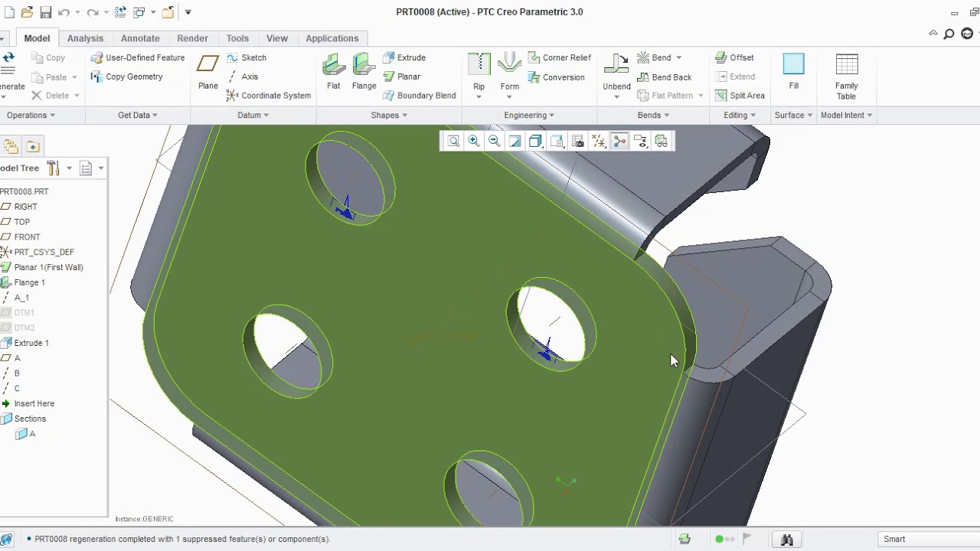Expand the Editing group dropdown

click(740, 115)
